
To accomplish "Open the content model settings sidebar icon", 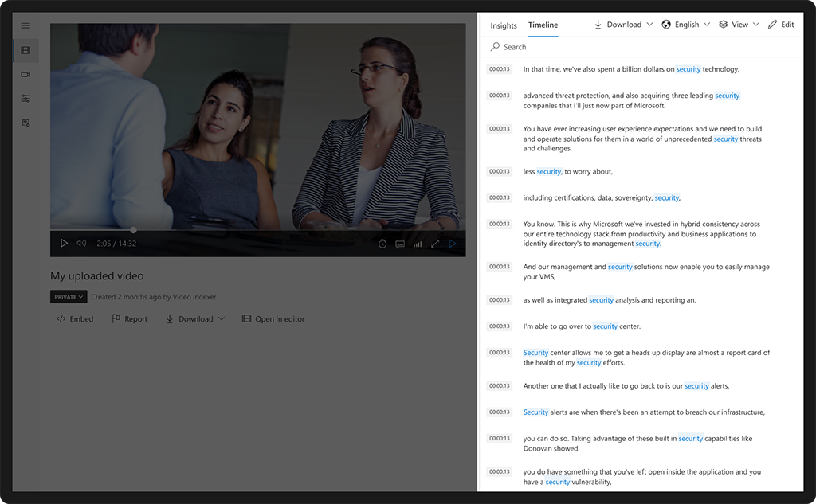I will 25,122.
